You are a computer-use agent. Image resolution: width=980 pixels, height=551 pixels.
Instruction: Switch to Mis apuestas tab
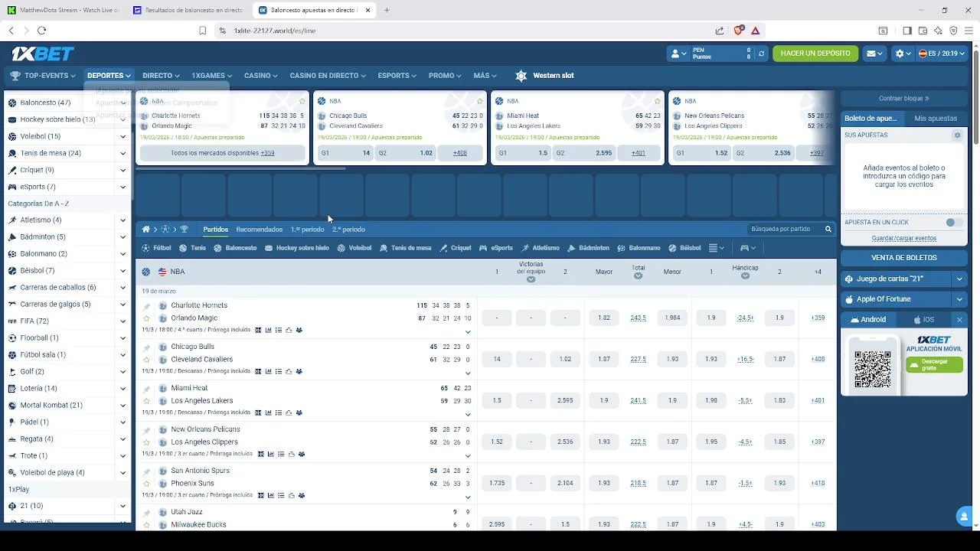click(x=936, y=119)
